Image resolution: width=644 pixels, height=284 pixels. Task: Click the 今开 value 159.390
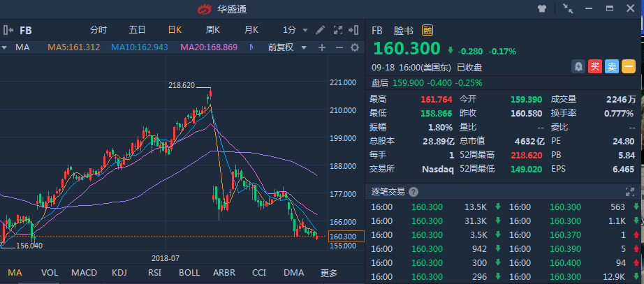coord(527,99)
